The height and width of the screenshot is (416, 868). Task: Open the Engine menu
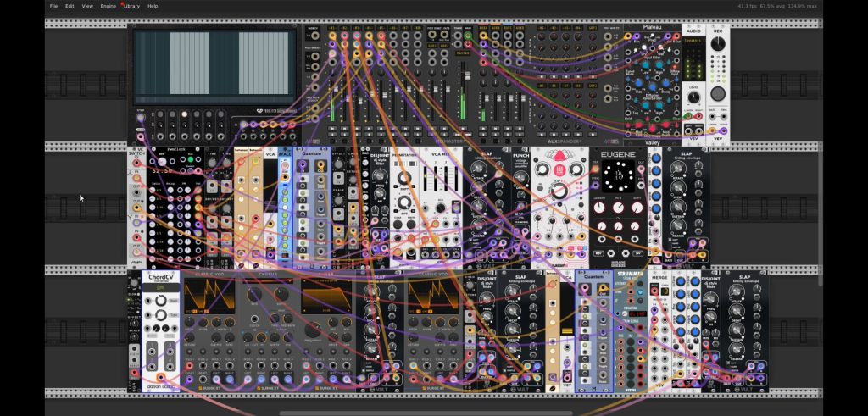(108, 6)
